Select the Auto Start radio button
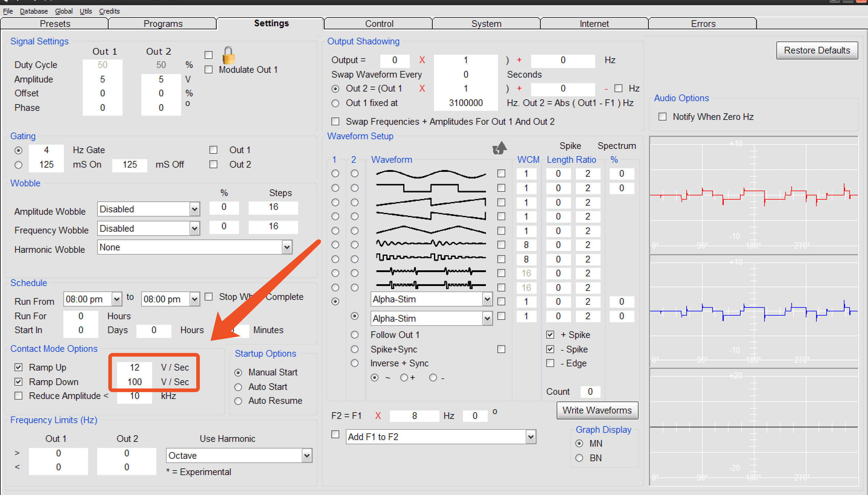Image resolution: width=868 pixels, height=495 pixels. tap(238, 387)
